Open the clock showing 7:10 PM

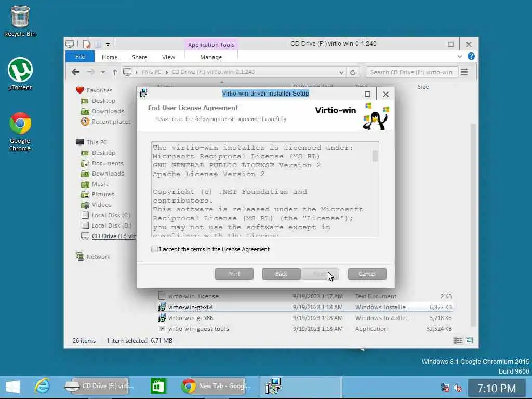497,388
